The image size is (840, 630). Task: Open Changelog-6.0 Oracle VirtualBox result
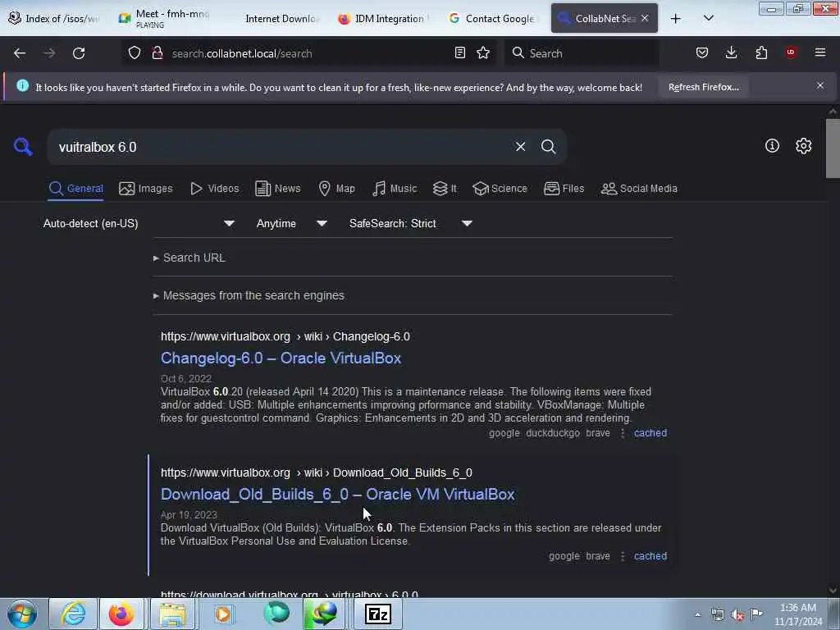click(x=281, y=358)
